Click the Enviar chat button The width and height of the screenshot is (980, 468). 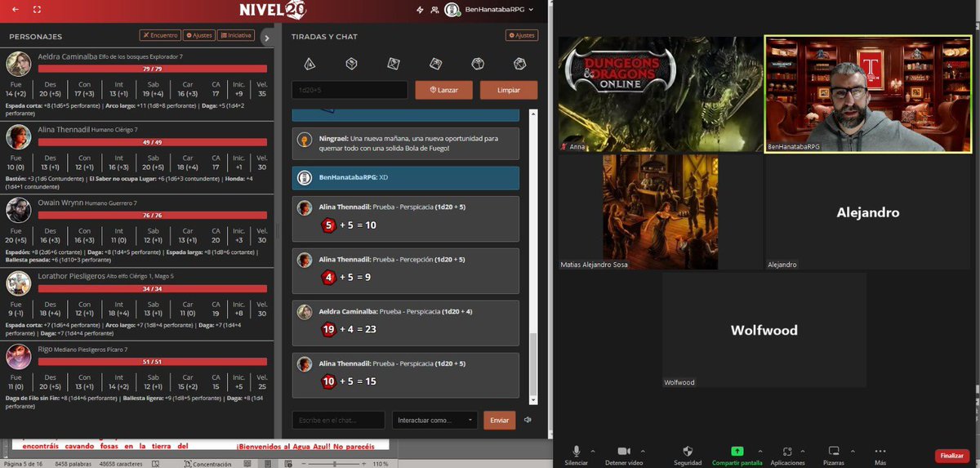[499, 420]
